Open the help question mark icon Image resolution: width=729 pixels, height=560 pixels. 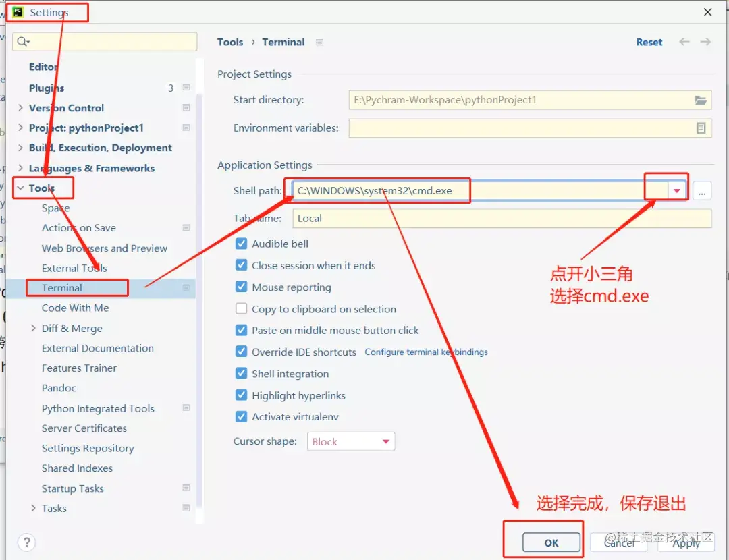[27, 542]
